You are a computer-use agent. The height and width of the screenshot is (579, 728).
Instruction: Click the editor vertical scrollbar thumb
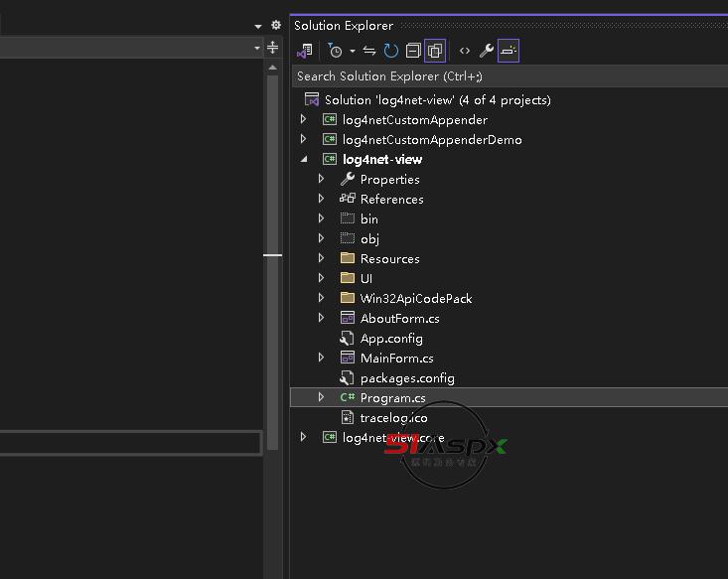tap(272, 262)
